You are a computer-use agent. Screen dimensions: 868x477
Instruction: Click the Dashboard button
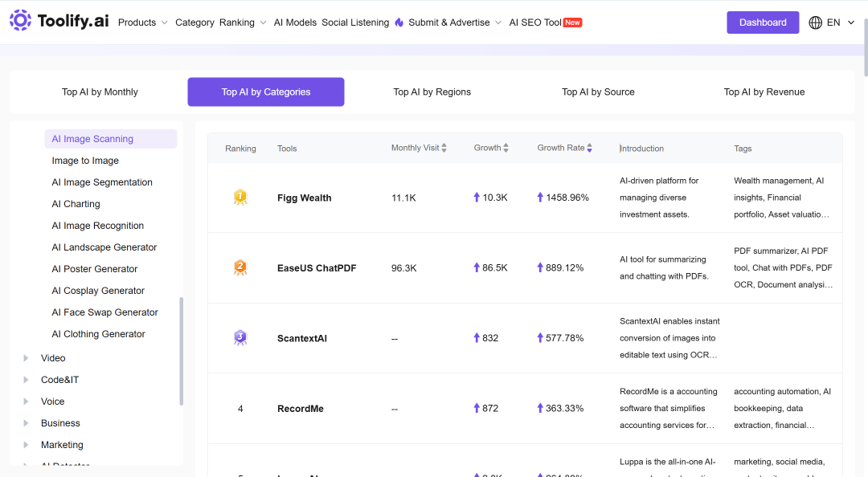pos(763,22)
